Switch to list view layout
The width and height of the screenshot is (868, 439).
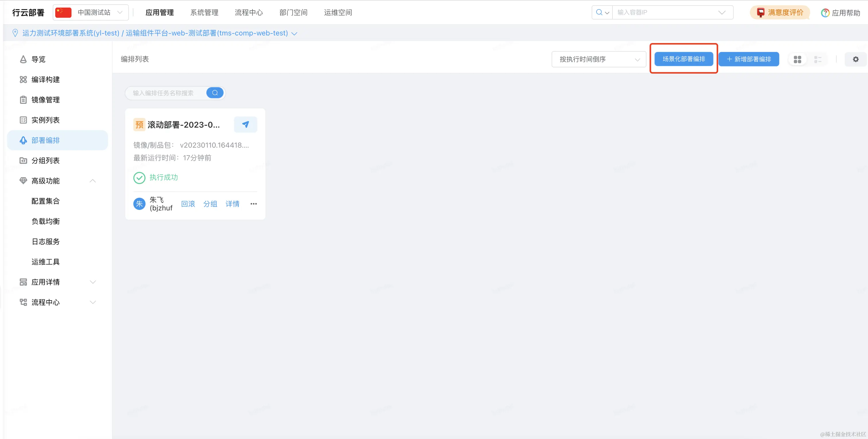click(x=817, y=59)
